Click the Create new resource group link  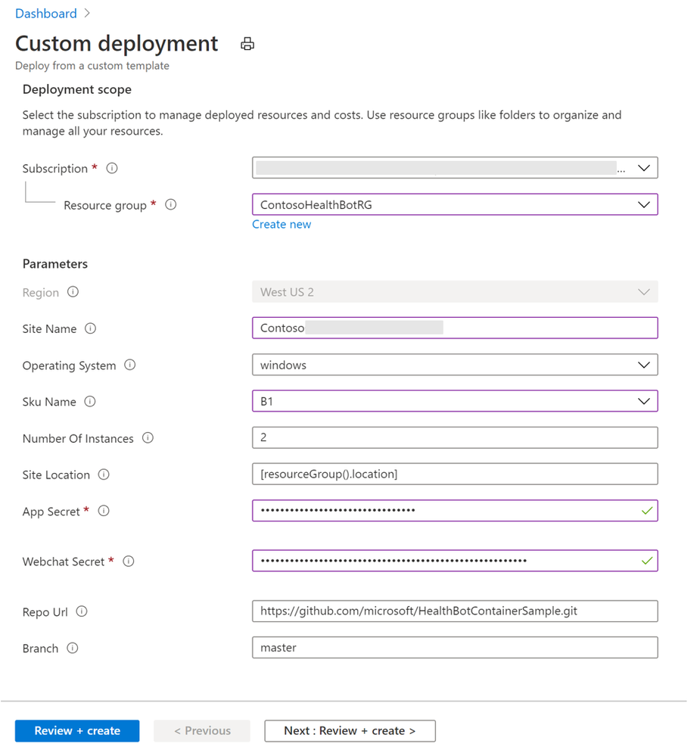pos(282,224)
